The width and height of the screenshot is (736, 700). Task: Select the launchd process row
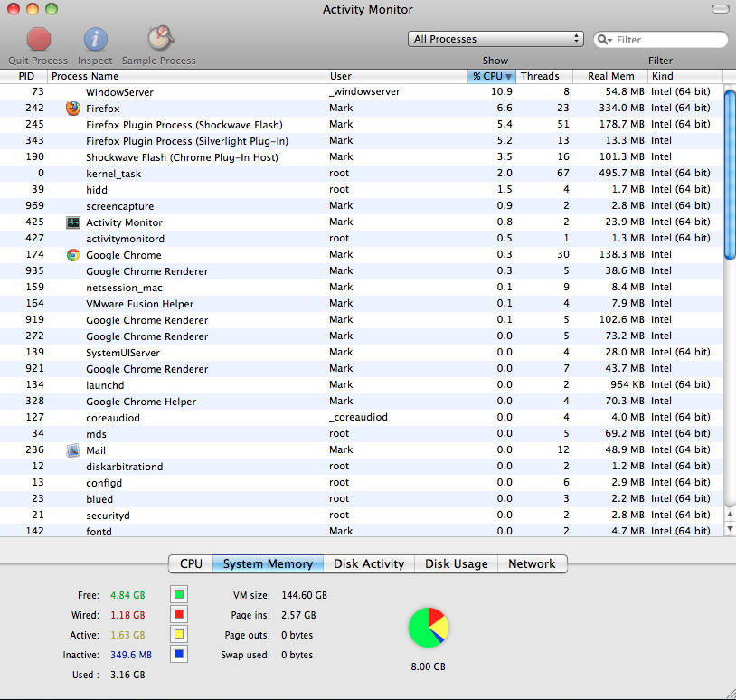click(362, 385)
